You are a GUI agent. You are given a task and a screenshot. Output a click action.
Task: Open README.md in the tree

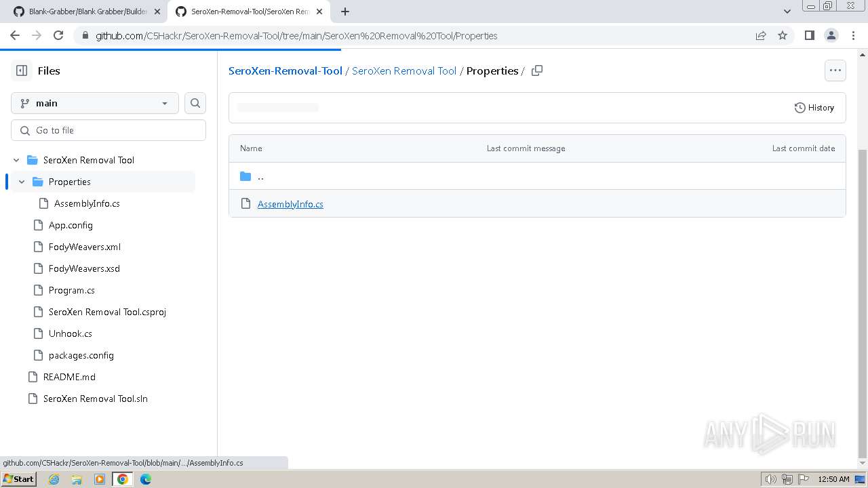tap(69, 377)
